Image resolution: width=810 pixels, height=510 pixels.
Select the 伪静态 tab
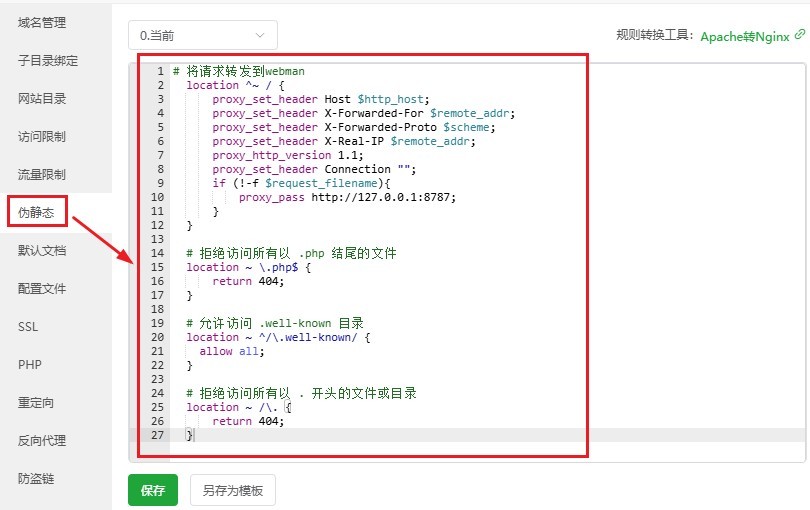pos(36,212)
